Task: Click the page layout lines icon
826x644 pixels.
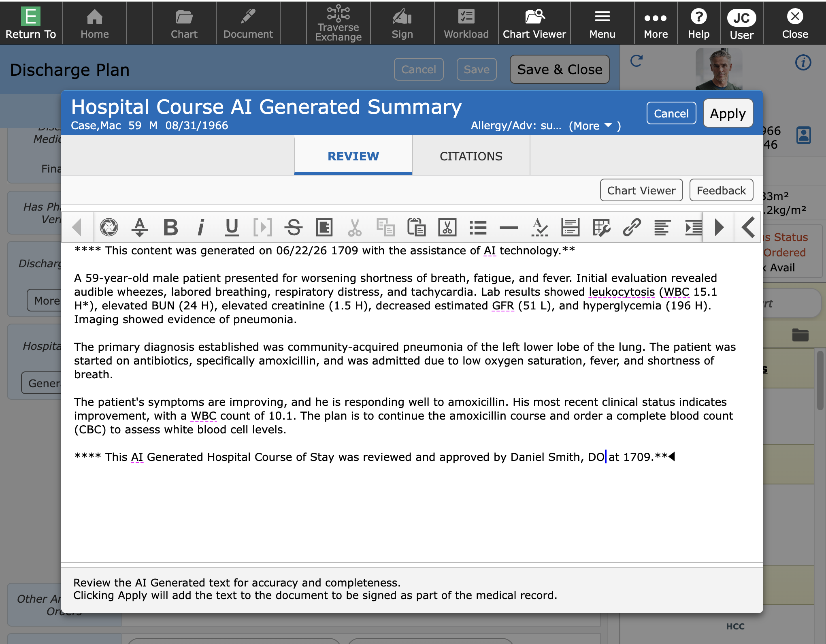Action: [571, 227]
